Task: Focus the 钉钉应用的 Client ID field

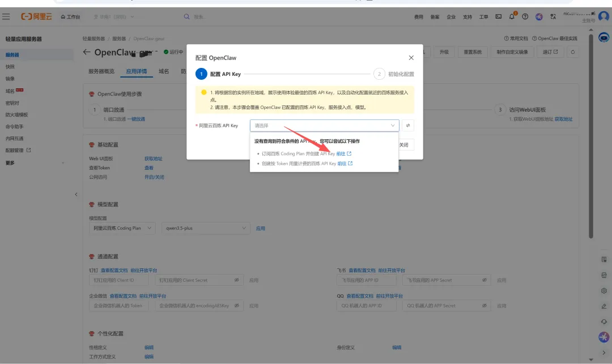Action: [118, 280]
